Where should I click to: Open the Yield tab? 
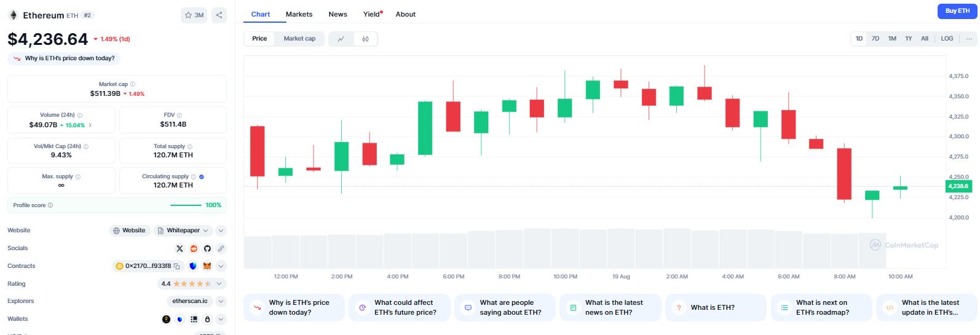click(x=371, y=14)
